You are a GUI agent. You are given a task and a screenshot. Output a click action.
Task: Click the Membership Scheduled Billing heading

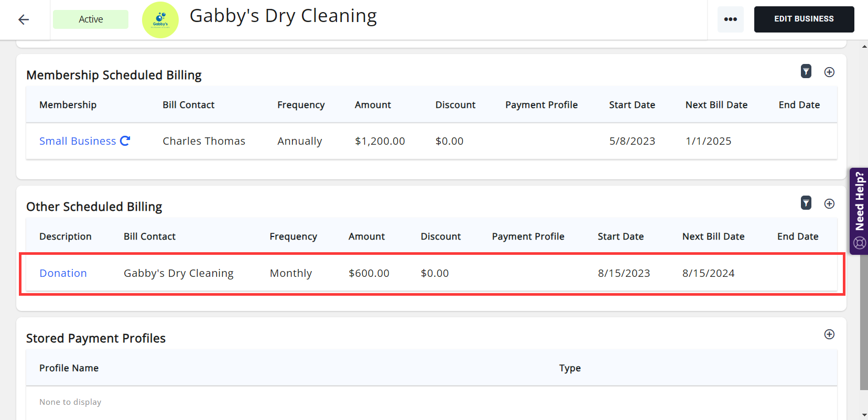(114, 75)
